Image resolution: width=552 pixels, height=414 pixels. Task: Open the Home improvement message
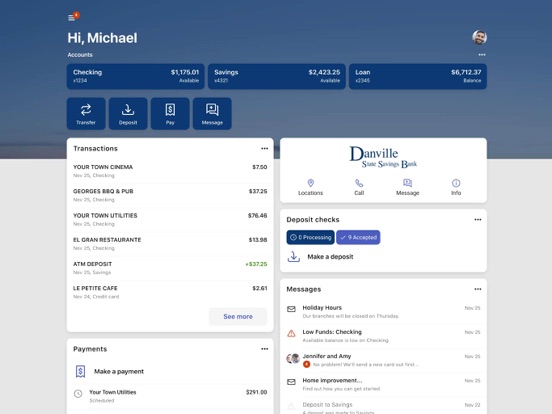click(383, 384)
